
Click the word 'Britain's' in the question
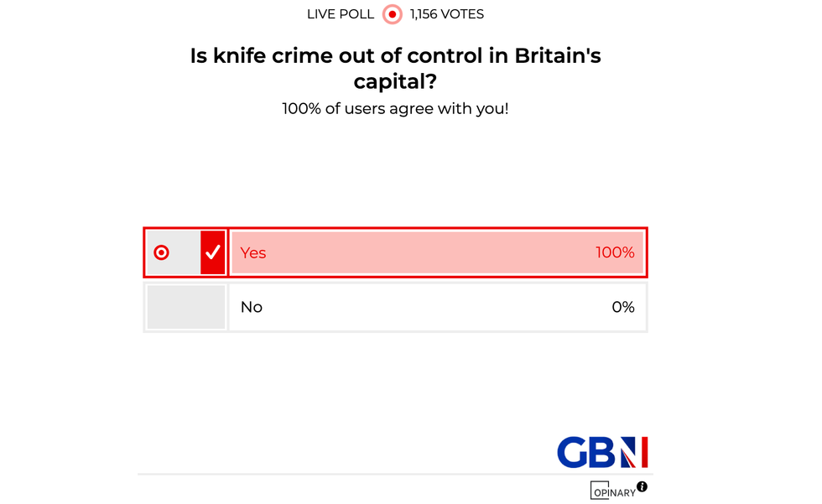click(558, 56)
